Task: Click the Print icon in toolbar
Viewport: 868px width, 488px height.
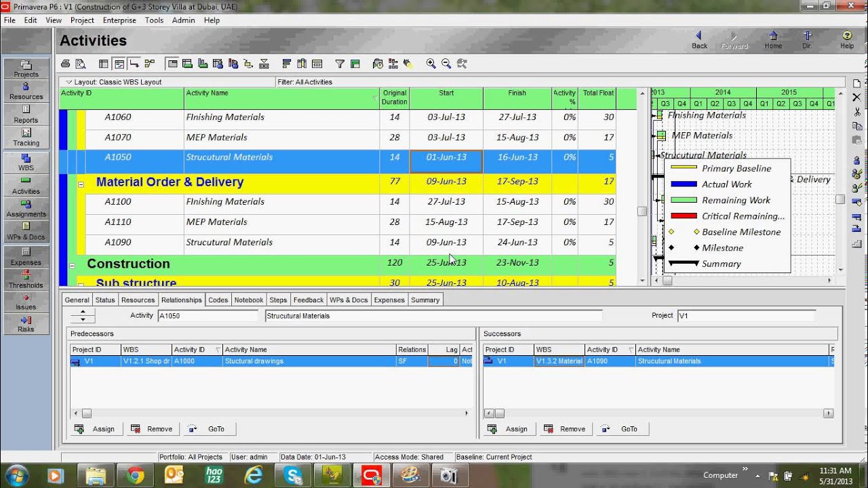Action: (66, 64)
